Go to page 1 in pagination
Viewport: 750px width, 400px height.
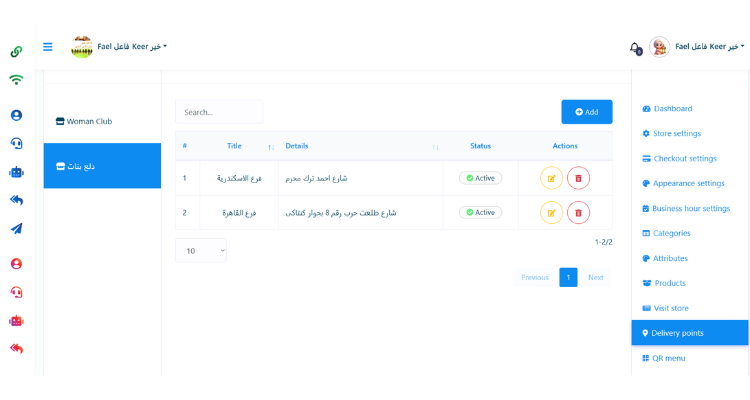click(568, 277)
